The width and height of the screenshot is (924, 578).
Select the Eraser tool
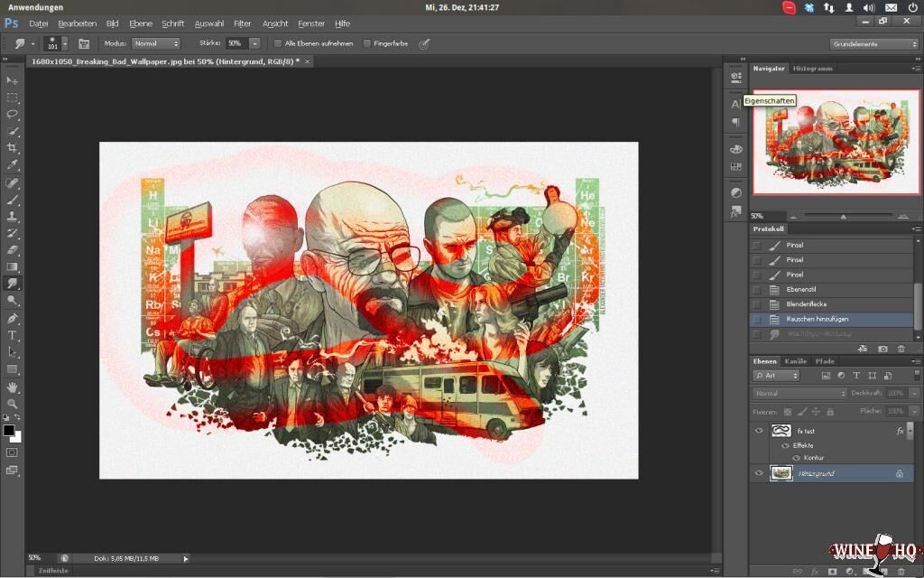[13, 250]
